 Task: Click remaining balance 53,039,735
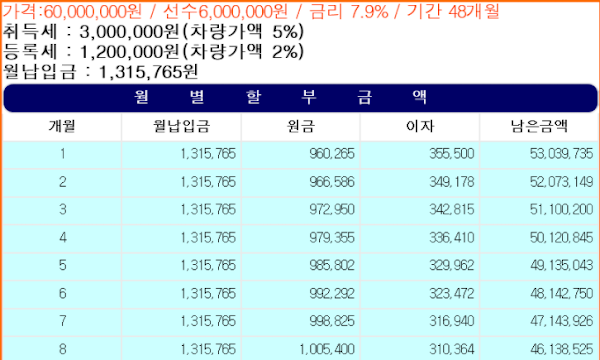pos(561,154)
